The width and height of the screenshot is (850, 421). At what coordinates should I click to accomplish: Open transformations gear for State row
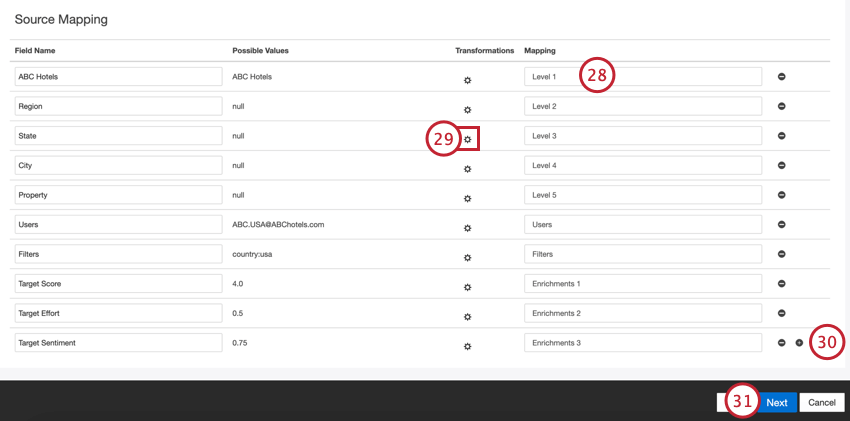click(x=467, y=139)
